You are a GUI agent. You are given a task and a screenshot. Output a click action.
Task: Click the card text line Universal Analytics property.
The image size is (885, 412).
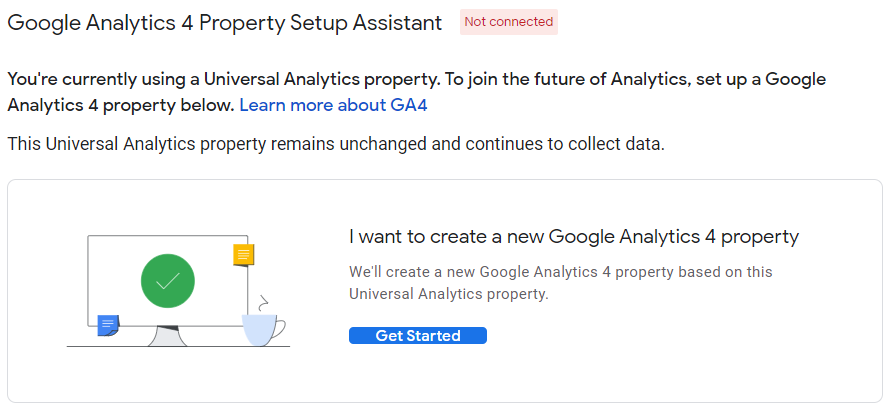point(449,294)
